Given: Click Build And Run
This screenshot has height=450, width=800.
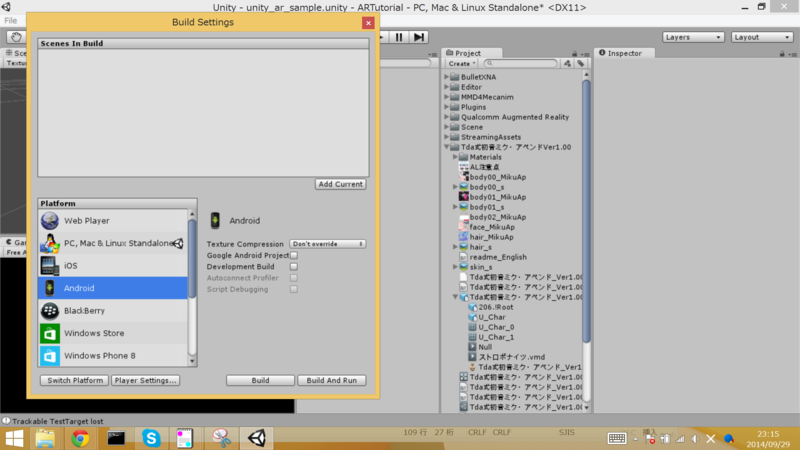Looking at the screenshot, I should point(332,380).
